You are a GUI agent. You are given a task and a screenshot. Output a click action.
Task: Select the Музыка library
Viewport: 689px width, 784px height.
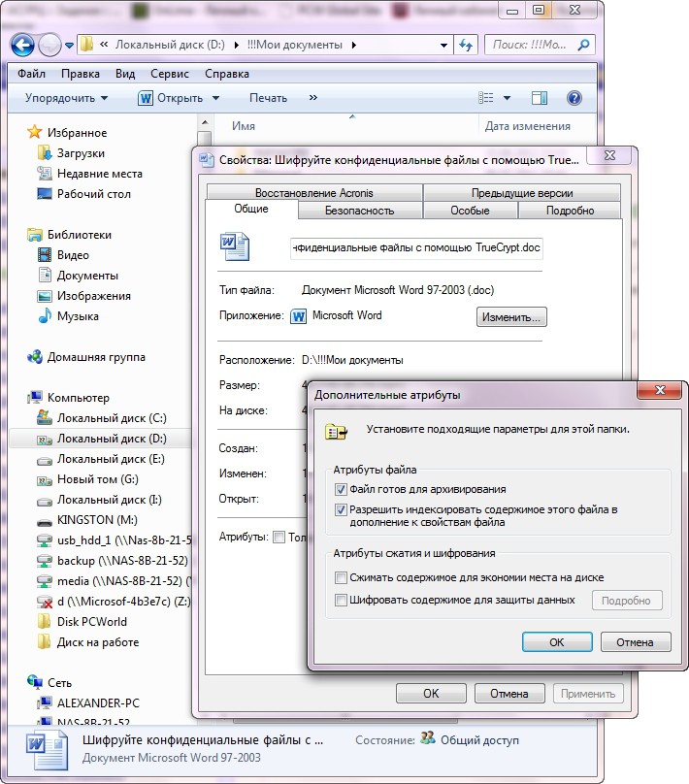pos(77,316)
